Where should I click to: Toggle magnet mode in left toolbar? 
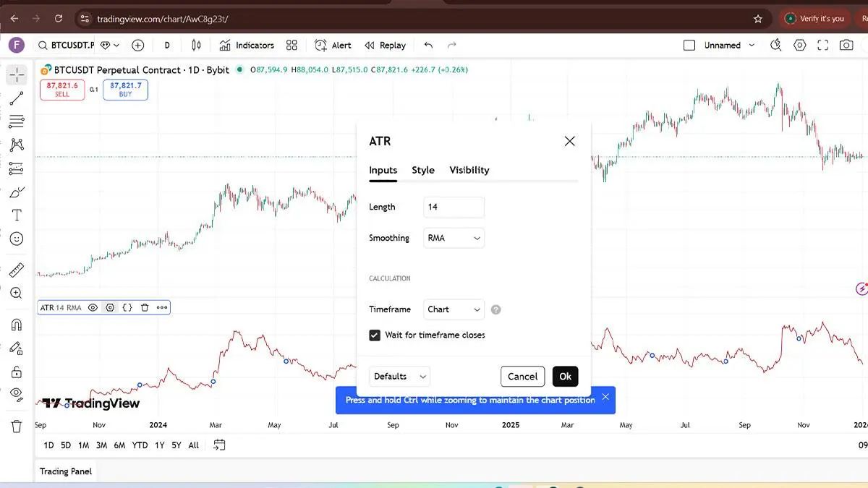[x=17, y=325]
